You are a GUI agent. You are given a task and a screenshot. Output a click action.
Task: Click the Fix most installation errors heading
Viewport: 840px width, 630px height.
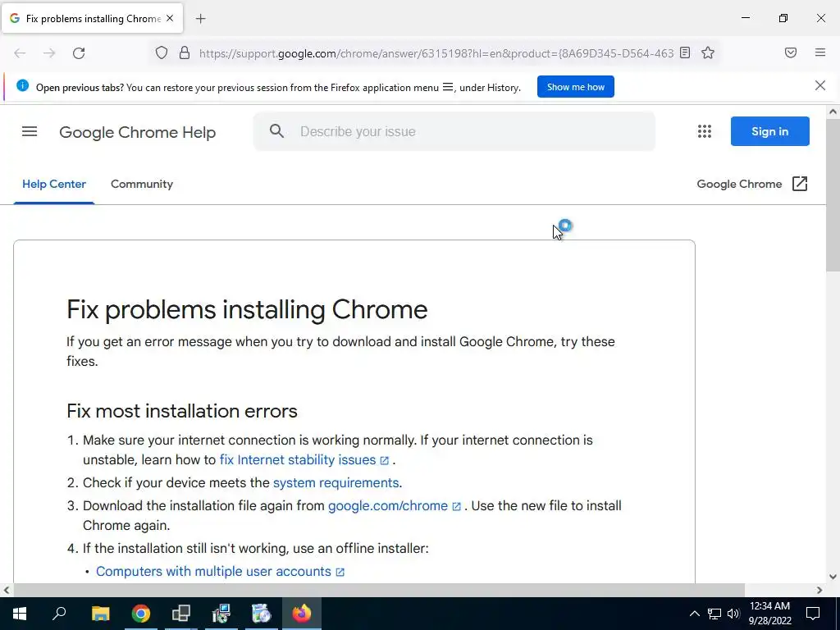182,411
